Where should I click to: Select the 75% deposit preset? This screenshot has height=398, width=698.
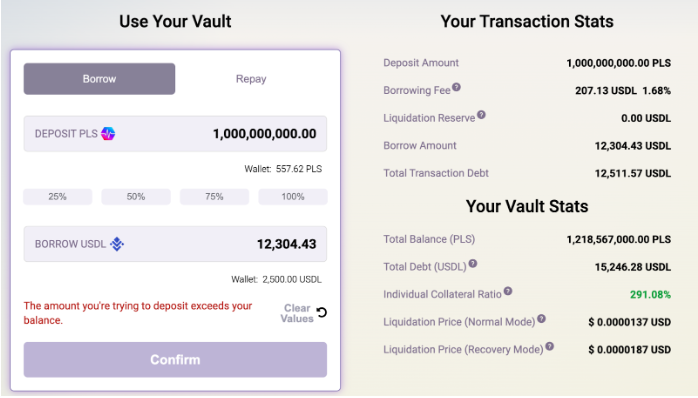click(x=214, y=197)
